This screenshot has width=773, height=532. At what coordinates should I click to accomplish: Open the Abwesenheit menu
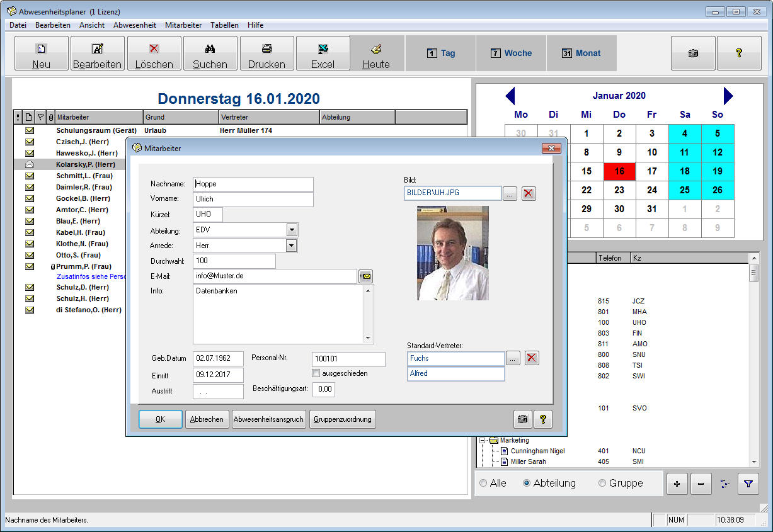pos(135,25)
